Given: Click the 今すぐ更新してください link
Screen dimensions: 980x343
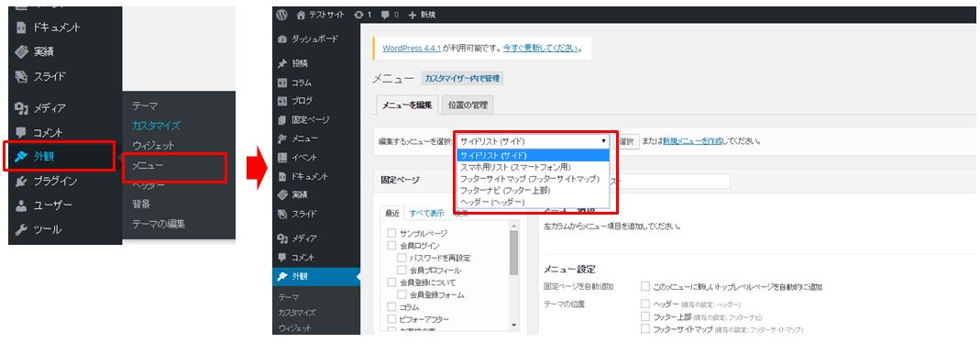Looking at the screenshot, I should tap(541, 48).
